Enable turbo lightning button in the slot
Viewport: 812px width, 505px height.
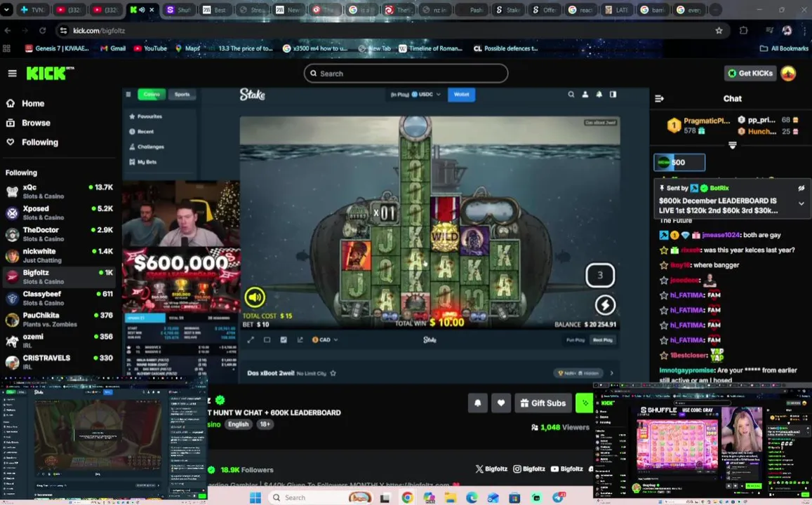(x=604, y=305)
